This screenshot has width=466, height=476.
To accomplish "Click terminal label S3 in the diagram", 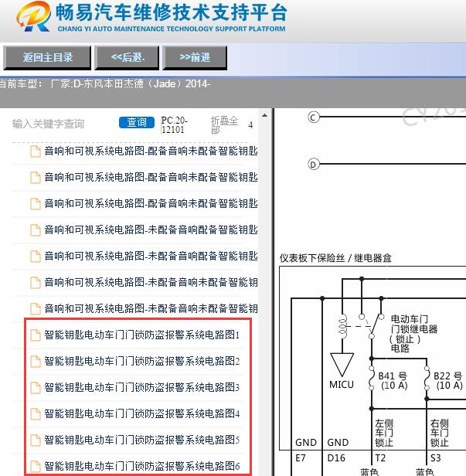I will pyautogui.click(x=436, y=457).
